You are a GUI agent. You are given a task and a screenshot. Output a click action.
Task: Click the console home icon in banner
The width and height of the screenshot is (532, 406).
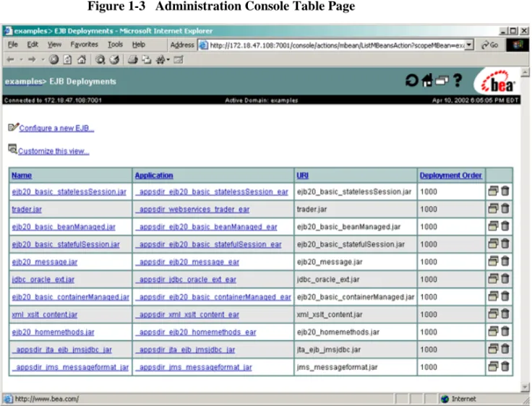click(x=426, y=80)
